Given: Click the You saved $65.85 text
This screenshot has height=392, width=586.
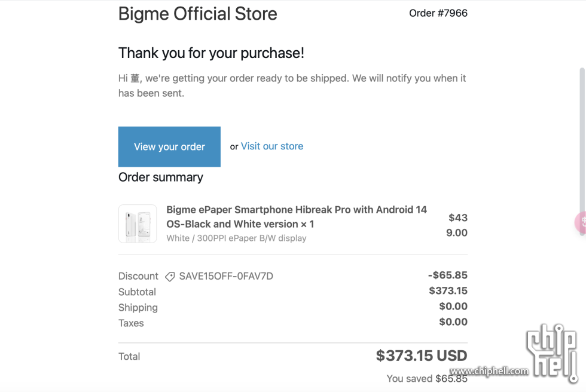Looking at the screenshot, I should click(427, 379).
